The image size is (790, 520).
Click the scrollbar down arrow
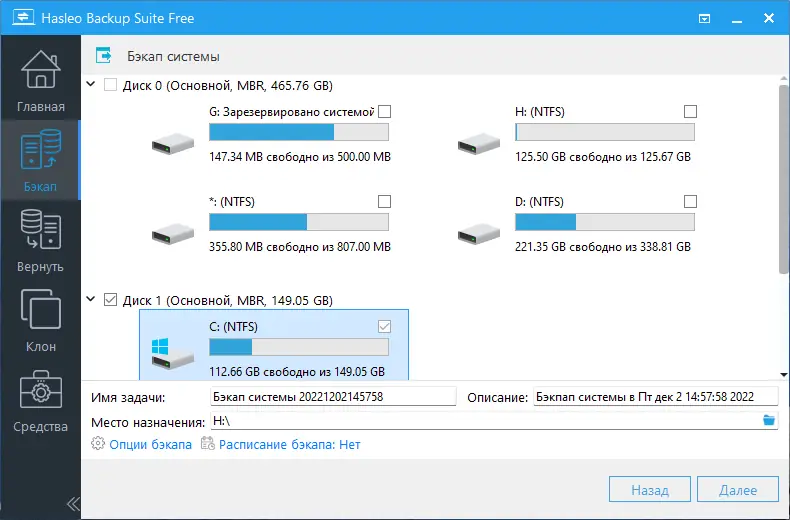pyautogui.click(x=783, y=374)
